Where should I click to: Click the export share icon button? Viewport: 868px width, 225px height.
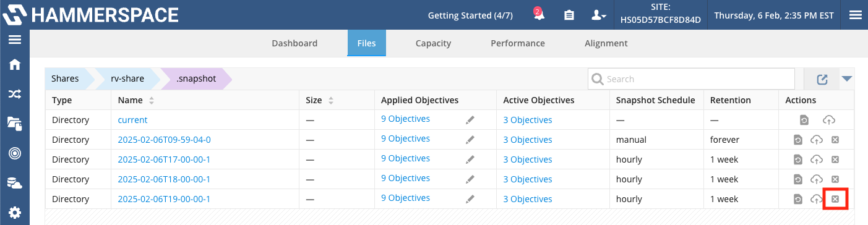point(822,79)
